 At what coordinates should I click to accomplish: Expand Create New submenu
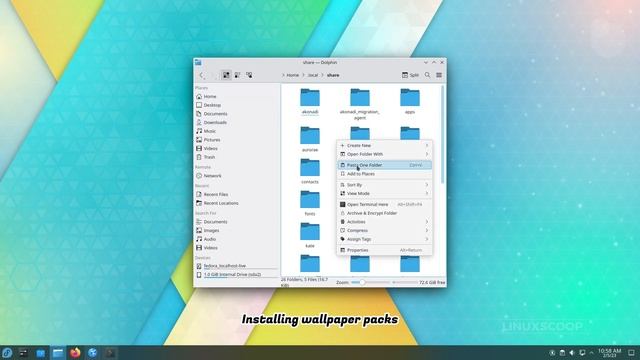pos(384,146)
